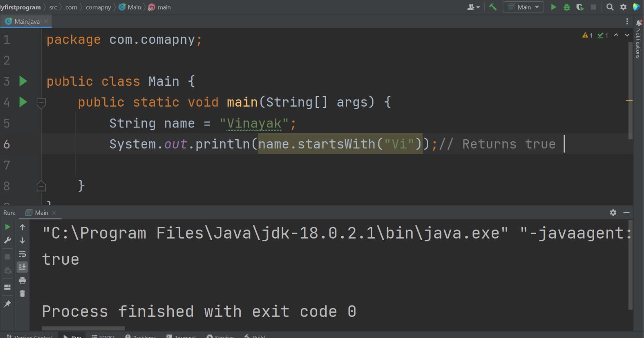Click java.exe command line in console

click(x=336, y=233)
